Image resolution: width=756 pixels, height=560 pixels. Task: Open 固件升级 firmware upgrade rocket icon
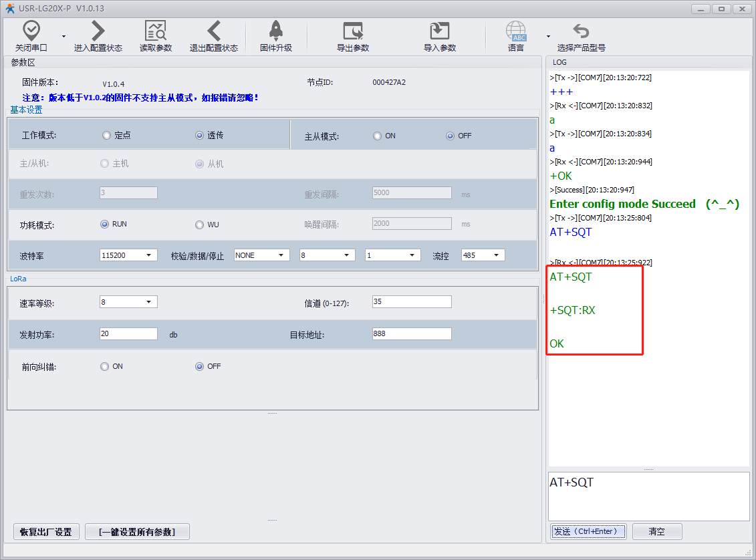pos(275,31)
